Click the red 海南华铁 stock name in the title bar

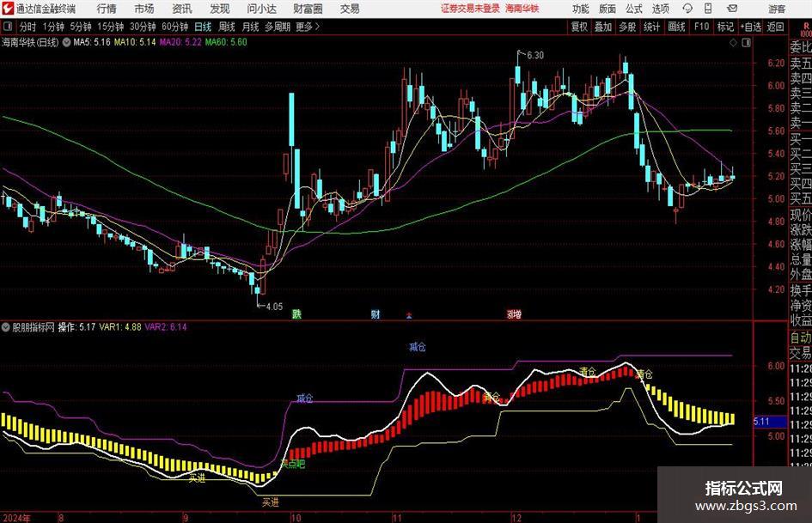522,9
